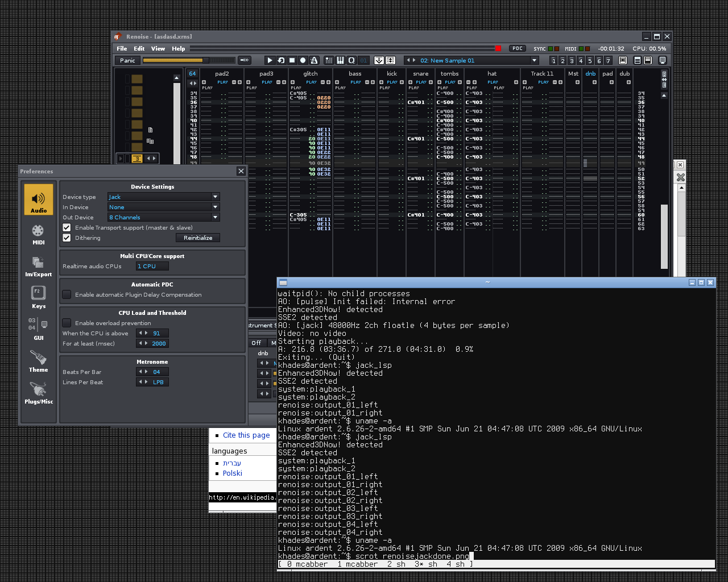Enable Transport support checkbox

67,227
